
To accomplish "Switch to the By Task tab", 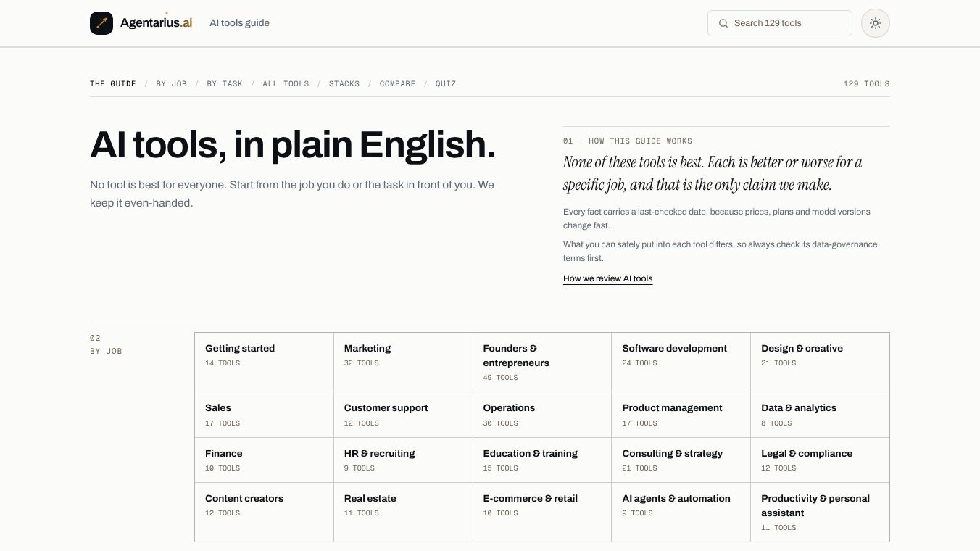I will pyautogui.click(x=225, y=84).
